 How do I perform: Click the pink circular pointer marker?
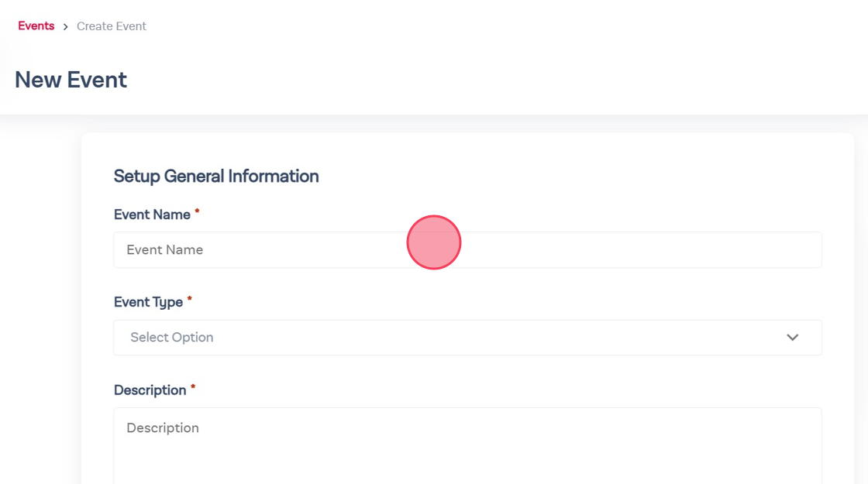[x=434, y=242]
